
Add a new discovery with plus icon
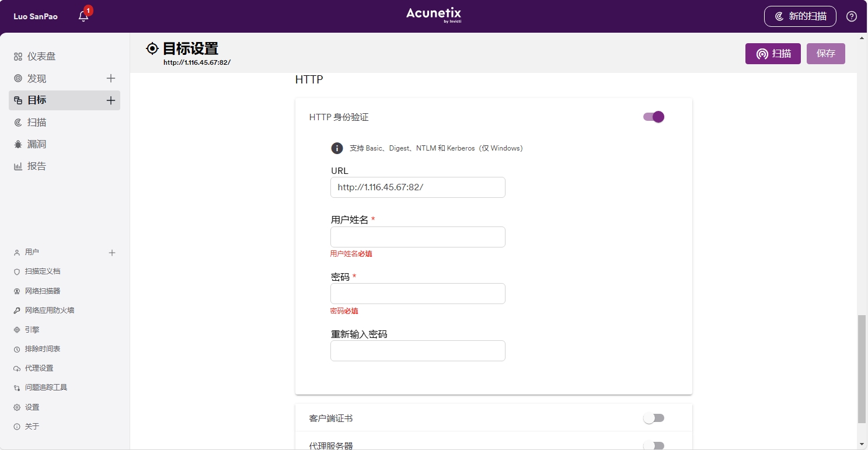click(x=111, y=78)
